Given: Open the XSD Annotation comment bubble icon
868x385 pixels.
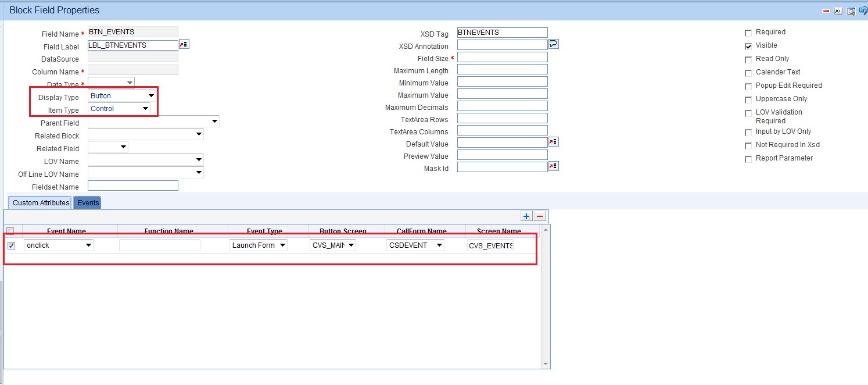Looking at the screenshot, I should (x=554, y=44).
